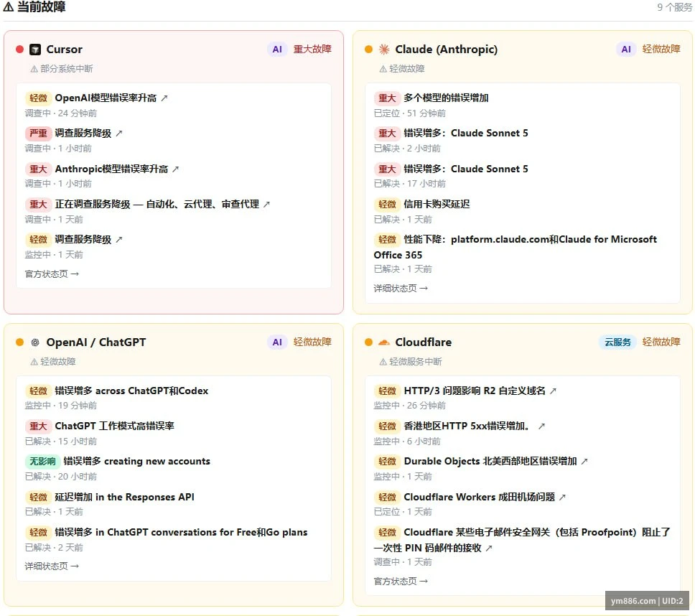Click the 严重 severity badge
Viewport: 695px width, 616px height.
click(x=38, y=134)
